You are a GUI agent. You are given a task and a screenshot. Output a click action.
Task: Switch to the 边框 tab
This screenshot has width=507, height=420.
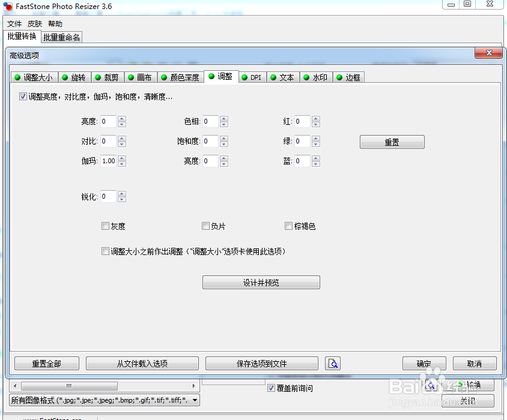coord(349,77)
